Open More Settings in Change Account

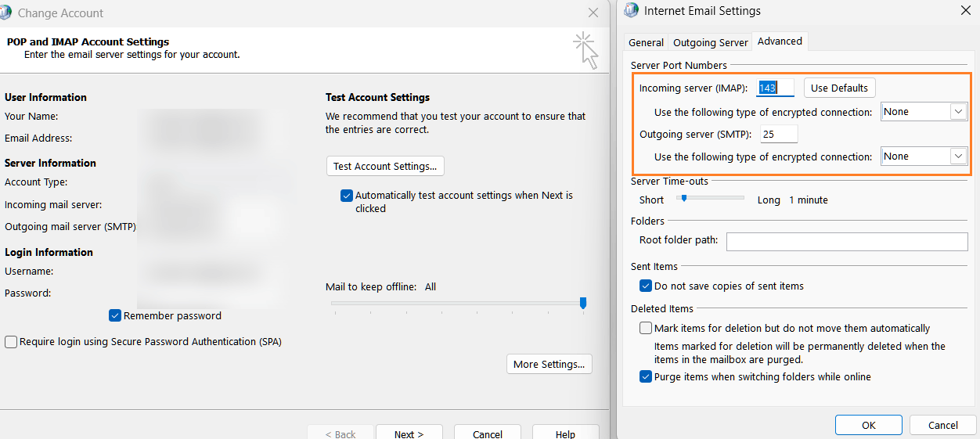pos(549,364)
